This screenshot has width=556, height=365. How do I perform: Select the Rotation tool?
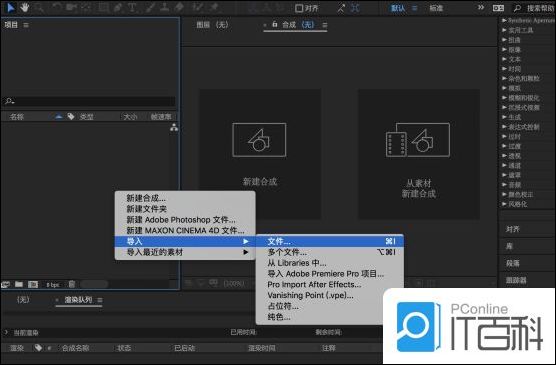tap(57, 7)
